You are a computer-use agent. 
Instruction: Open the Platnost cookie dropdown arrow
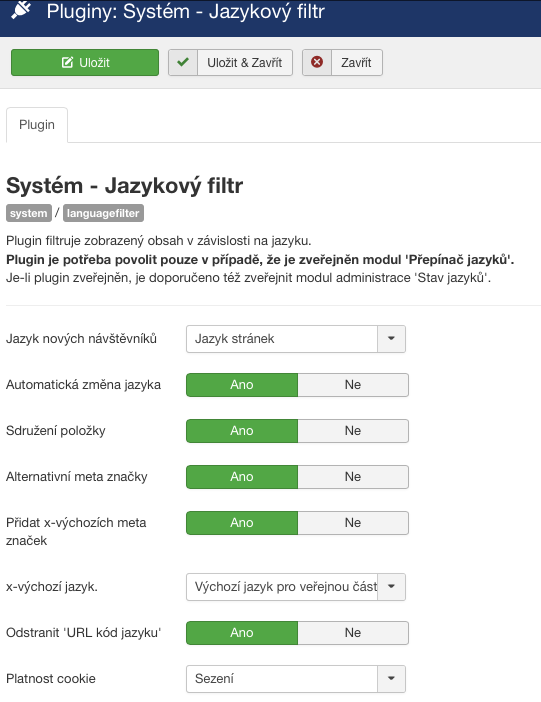391,679
